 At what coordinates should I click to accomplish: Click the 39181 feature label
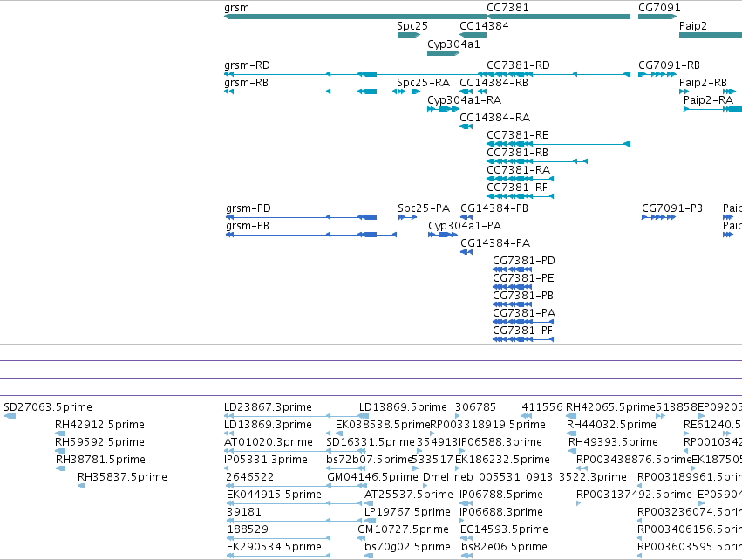(244, 513)
